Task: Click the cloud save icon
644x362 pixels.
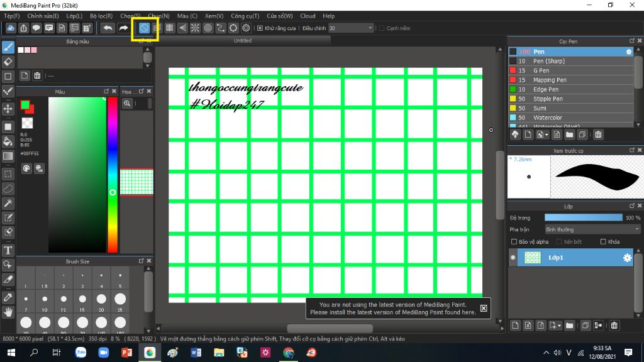Action: [11, 28]
